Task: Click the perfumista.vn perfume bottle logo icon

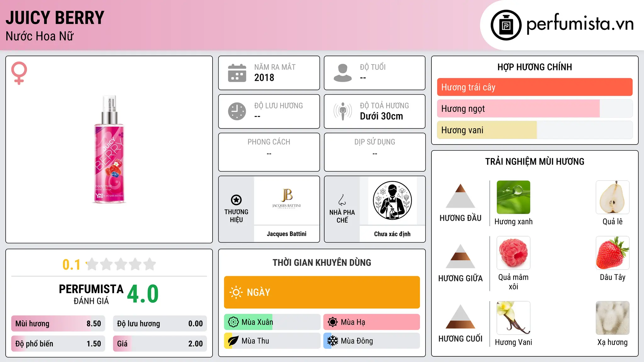Action: [x=506, y=25]
